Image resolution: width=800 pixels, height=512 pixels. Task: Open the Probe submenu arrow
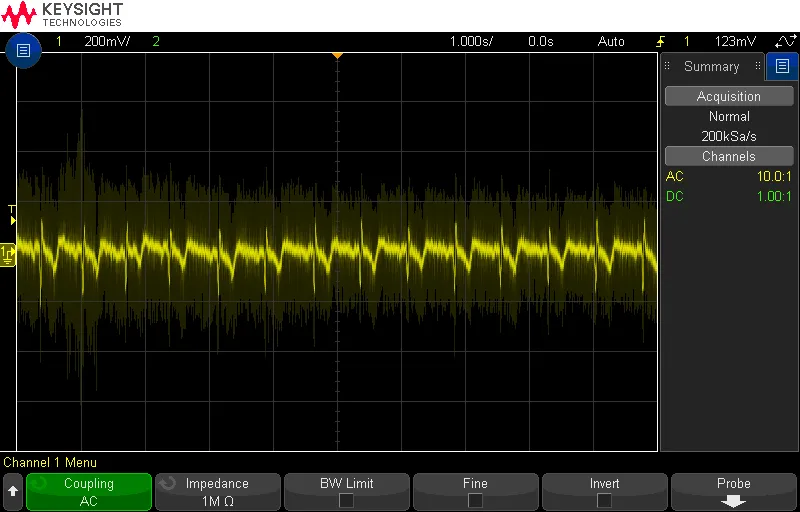[734, 502]
